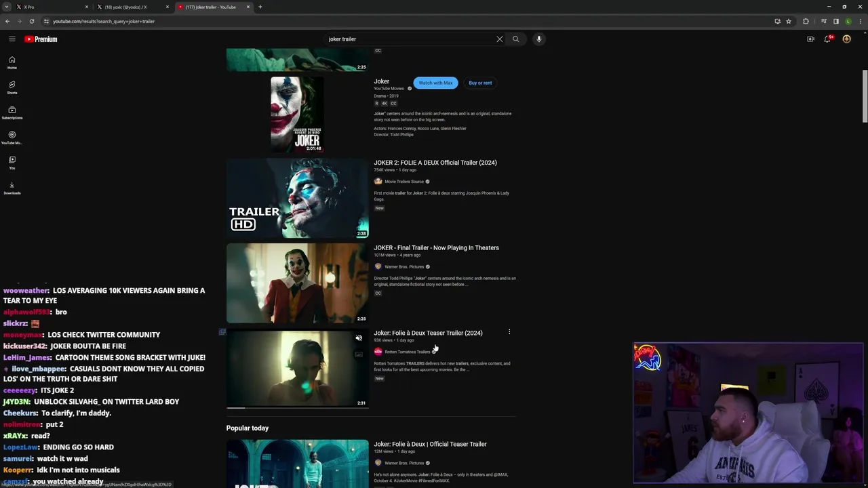The height and width of the screenshot is (488, 868).
Task: Open Joker: Folie à Deux Teaser Trailer title
Action: pyautogui.click(x=428, y=333)
